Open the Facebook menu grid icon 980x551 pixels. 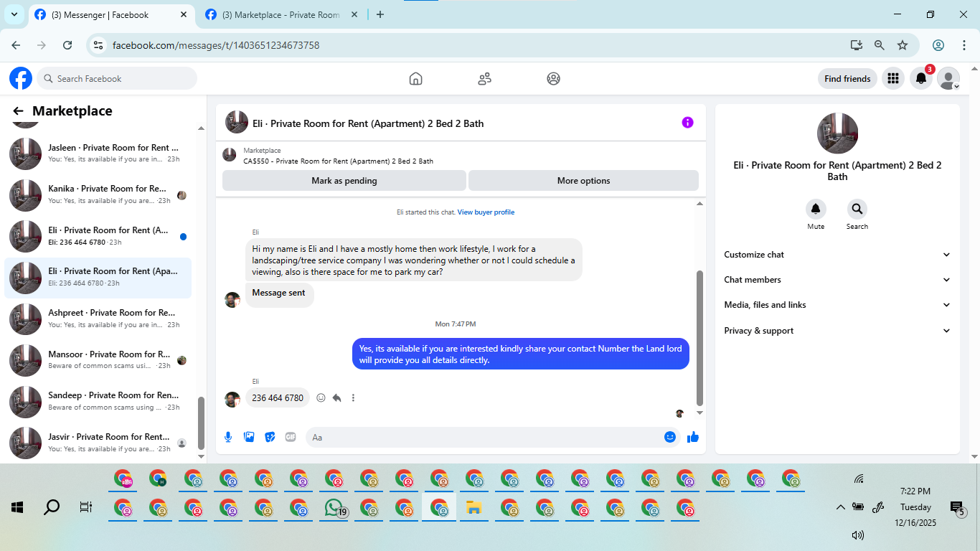point(893,79)
